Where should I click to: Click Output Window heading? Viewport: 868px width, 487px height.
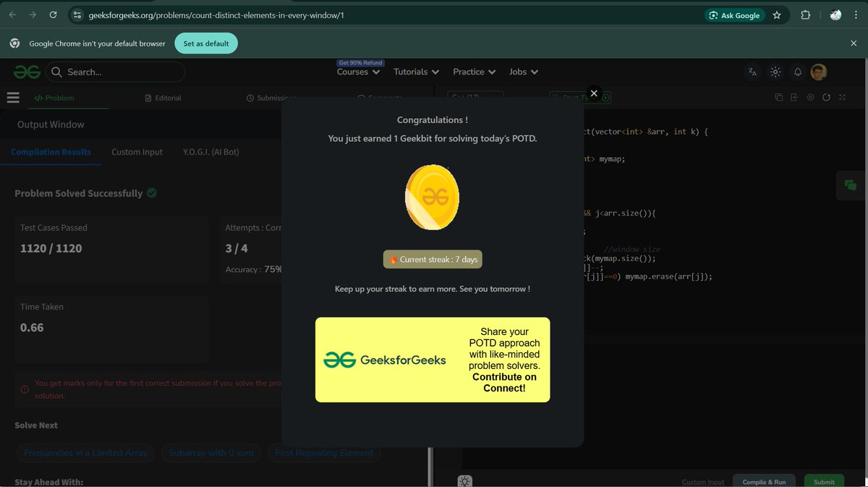click(51, 124)
